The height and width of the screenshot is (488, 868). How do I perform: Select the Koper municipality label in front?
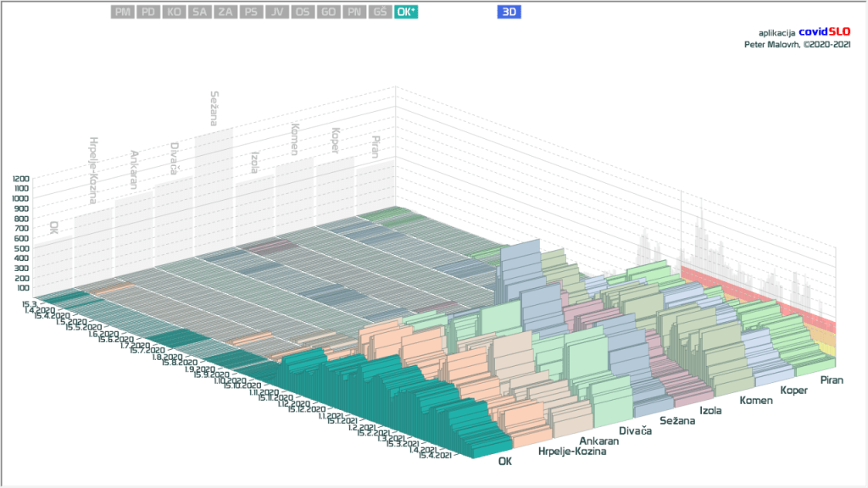(796, 391)
